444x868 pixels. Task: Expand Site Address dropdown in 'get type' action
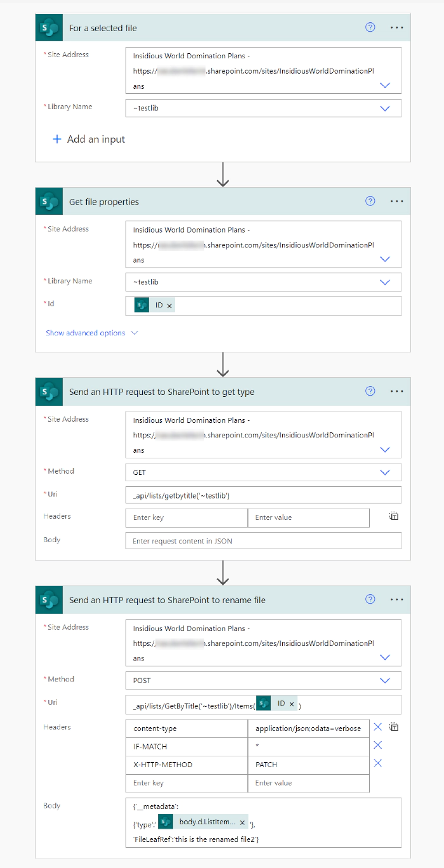click(385, 449)
